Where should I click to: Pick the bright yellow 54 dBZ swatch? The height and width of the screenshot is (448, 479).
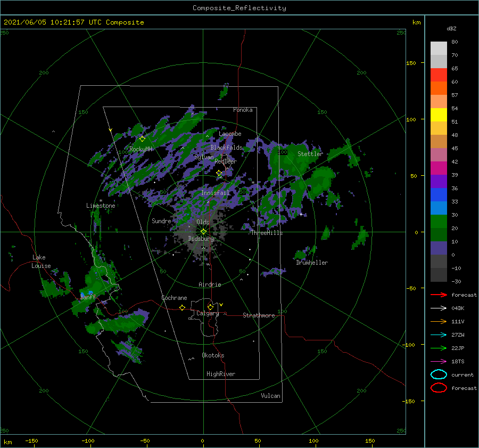439,115
